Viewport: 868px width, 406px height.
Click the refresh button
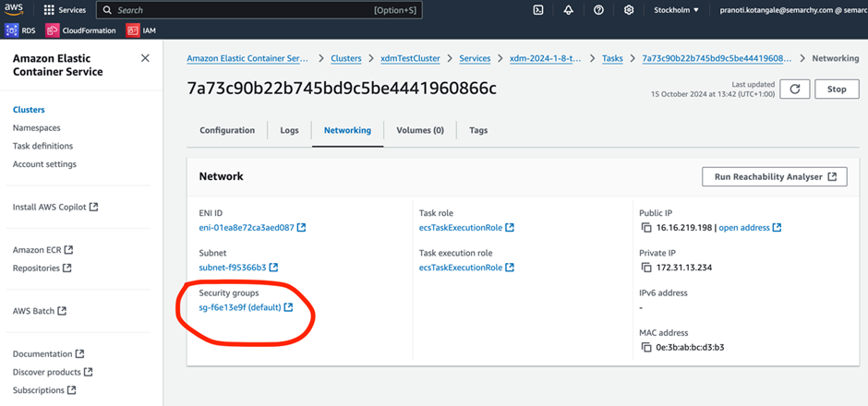[795, 90]
